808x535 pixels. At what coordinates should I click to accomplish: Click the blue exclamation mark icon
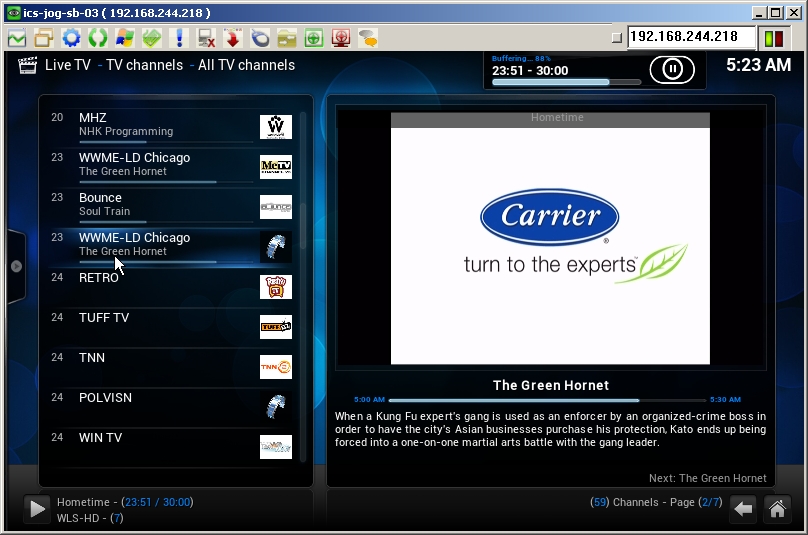(x=179, y=38)
